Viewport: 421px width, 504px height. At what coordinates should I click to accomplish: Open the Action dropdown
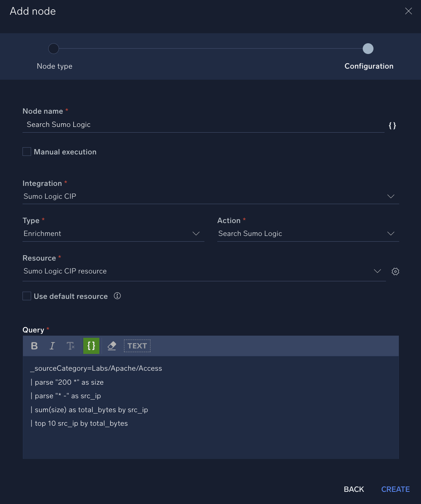[x=391, y=233]
